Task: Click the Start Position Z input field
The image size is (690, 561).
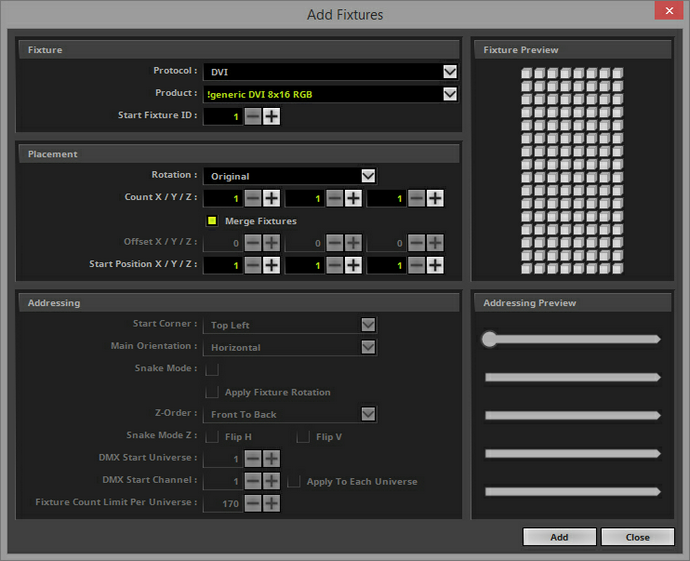Action: coord(386,265)
